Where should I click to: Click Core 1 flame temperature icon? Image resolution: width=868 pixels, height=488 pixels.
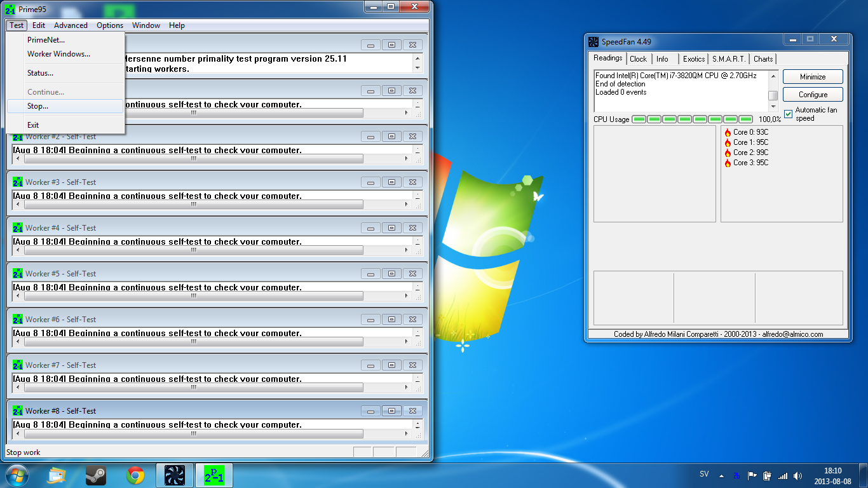(x=728, y=143)
